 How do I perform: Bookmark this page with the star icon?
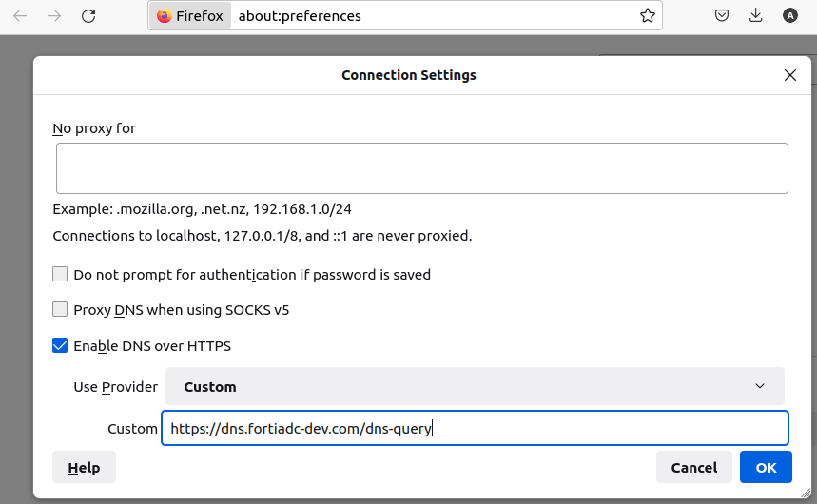(x=648, y=16)
